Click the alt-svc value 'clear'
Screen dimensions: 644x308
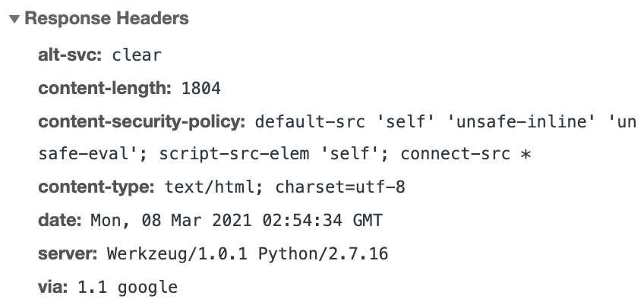pos(137,55)
